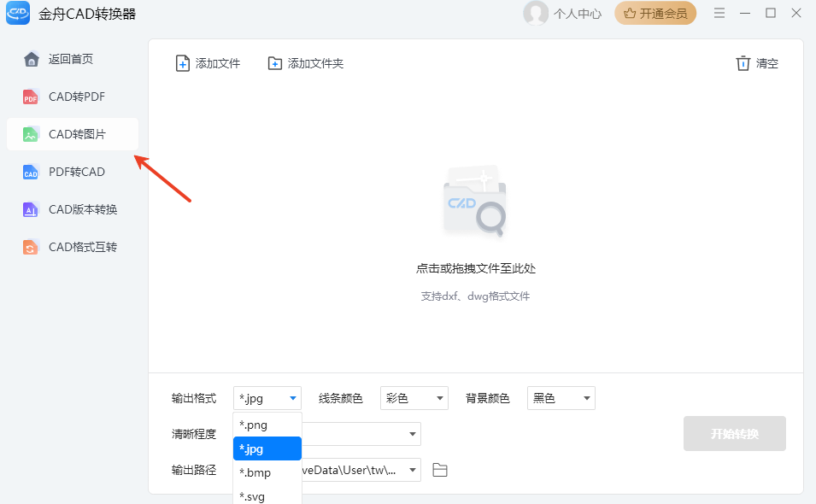Choose *.png from format list
This screenshot has height=504, width=816.
click(267, 425)
